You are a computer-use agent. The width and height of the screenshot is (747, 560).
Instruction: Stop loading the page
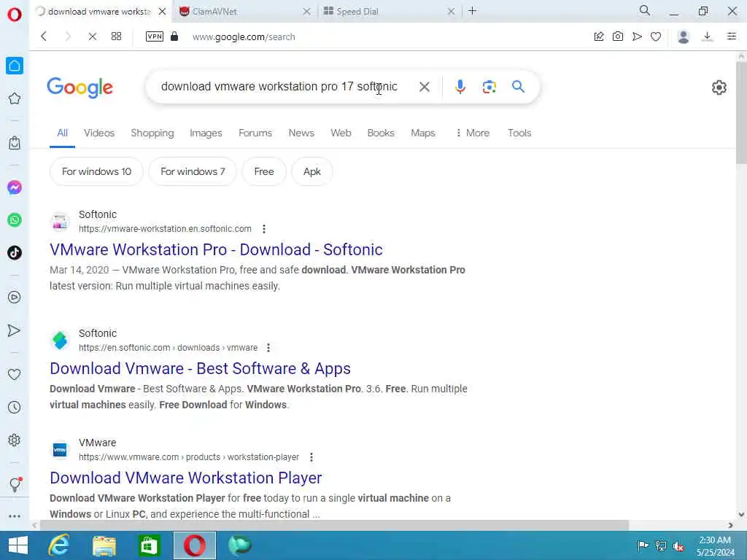[x=93, y=36]
